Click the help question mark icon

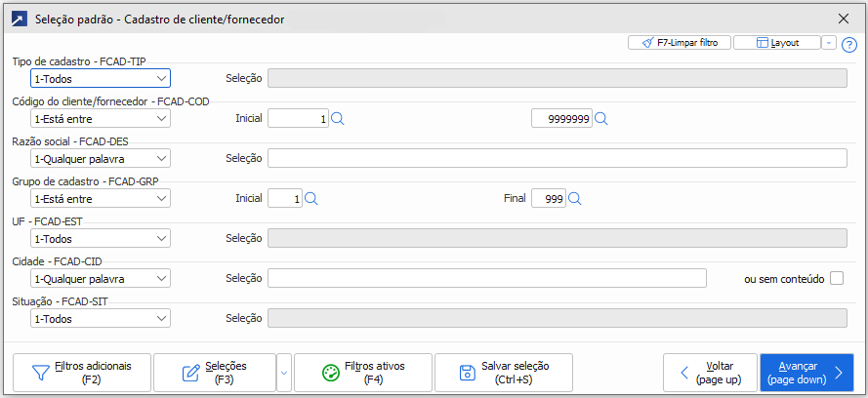848,44
